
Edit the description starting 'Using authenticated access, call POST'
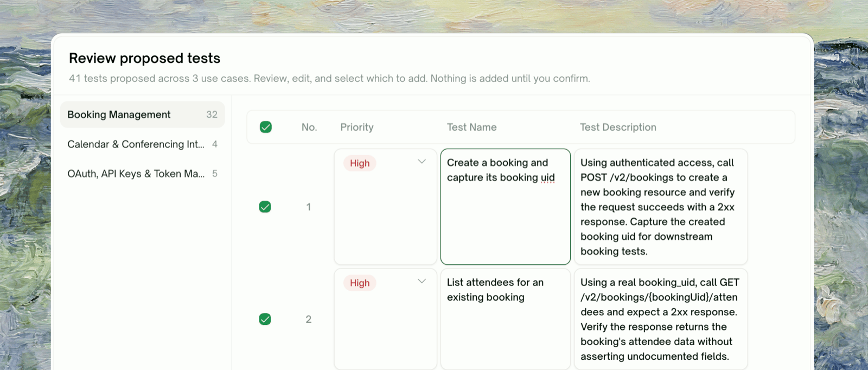[x=661, y=207]
